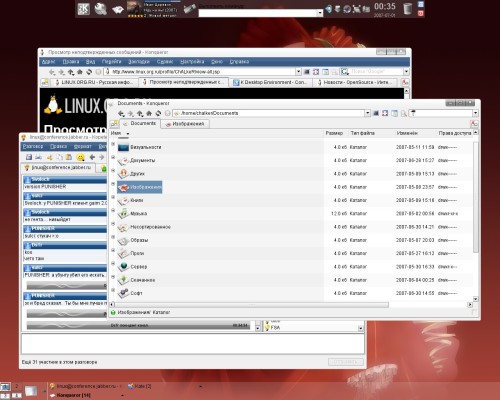
Task: Open the KDE K menu launcher
Action: (83, 9)
